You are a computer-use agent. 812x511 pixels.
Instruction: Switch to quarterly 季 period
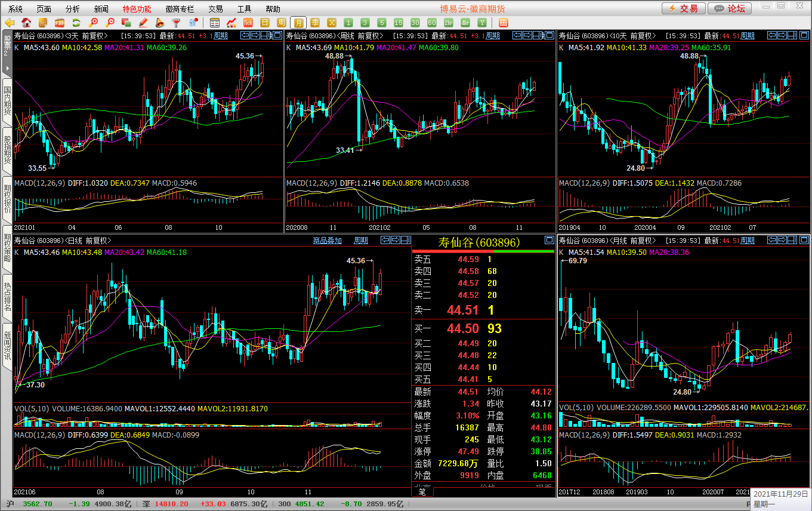coord(315,23)
